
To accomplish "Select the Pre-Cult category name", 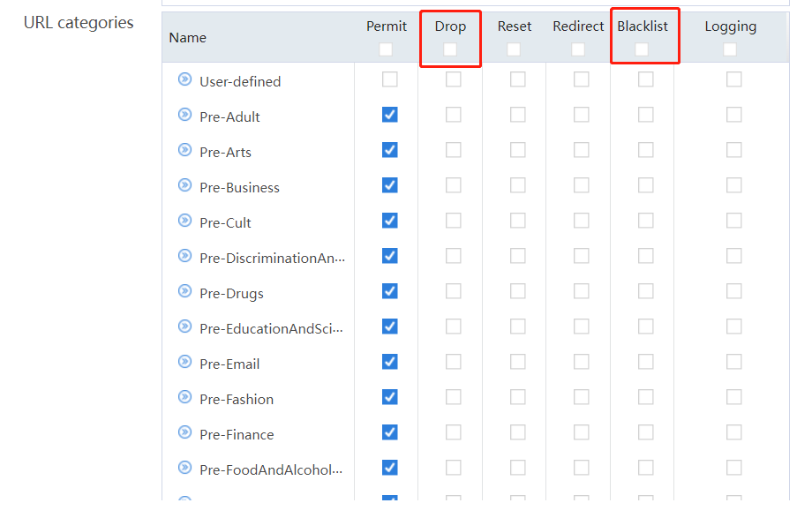I will tap(225, 222).
